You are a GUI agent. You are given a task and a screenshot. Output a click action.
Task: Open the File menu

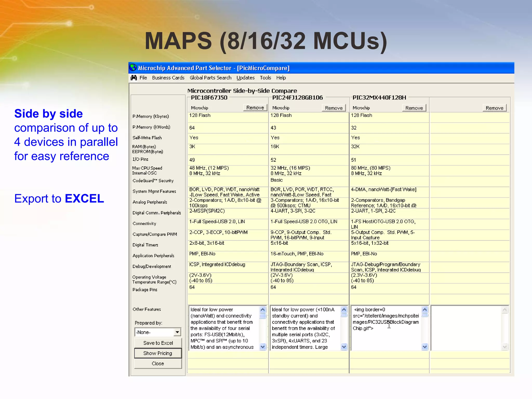click(143, 78)
